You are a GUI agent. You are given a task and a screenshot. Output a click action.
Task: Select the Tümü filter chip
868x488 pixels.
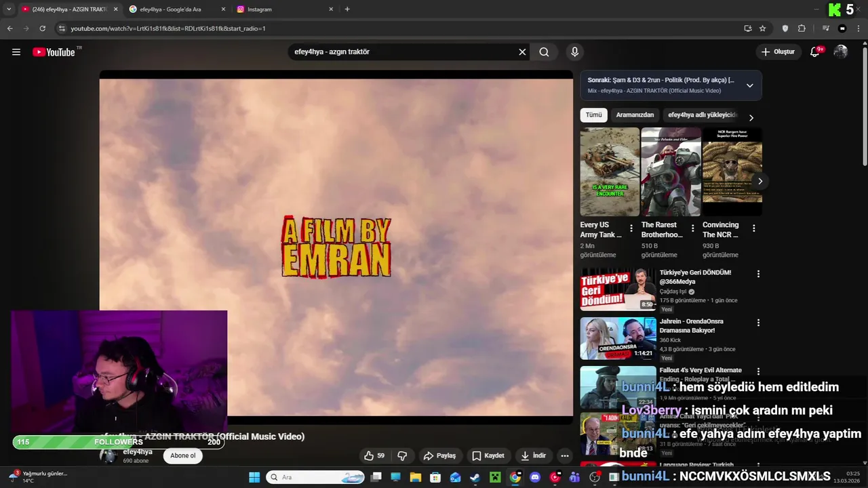[x=593, y=115]
